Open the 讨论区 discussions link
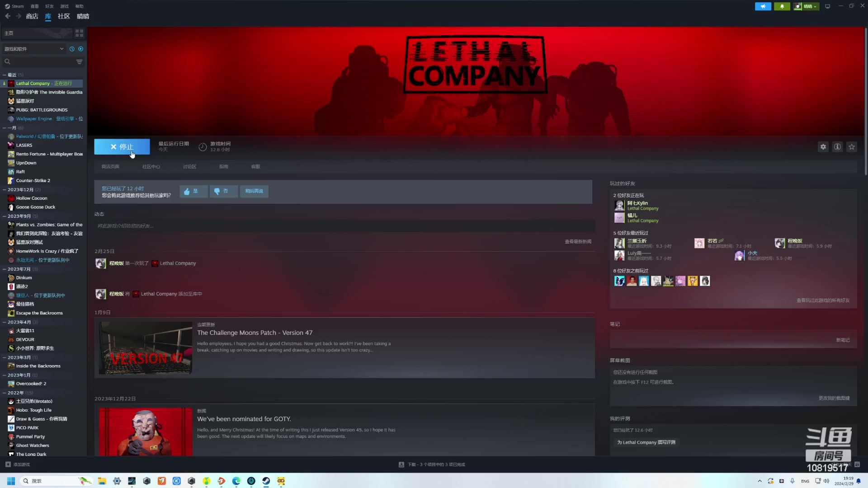Screen dimensions: 868x488 [189, 167]
